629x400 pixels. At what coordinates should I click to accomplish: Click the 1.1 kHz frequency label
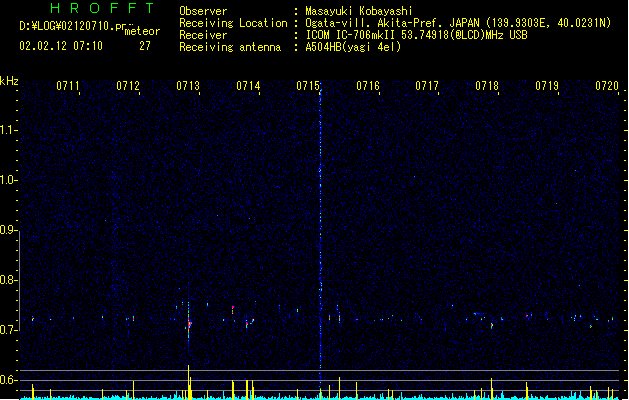[x=8, y=130]
